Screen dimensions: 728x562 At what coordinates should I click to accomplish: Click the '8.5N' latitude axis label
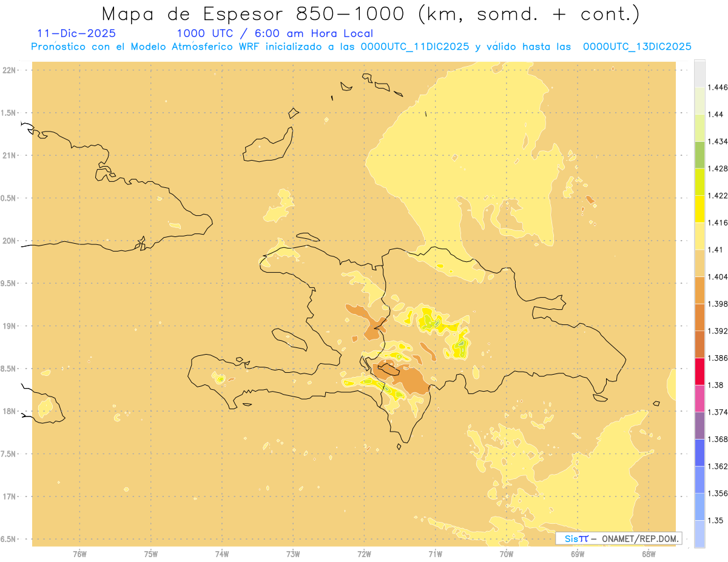click(9, 369)
